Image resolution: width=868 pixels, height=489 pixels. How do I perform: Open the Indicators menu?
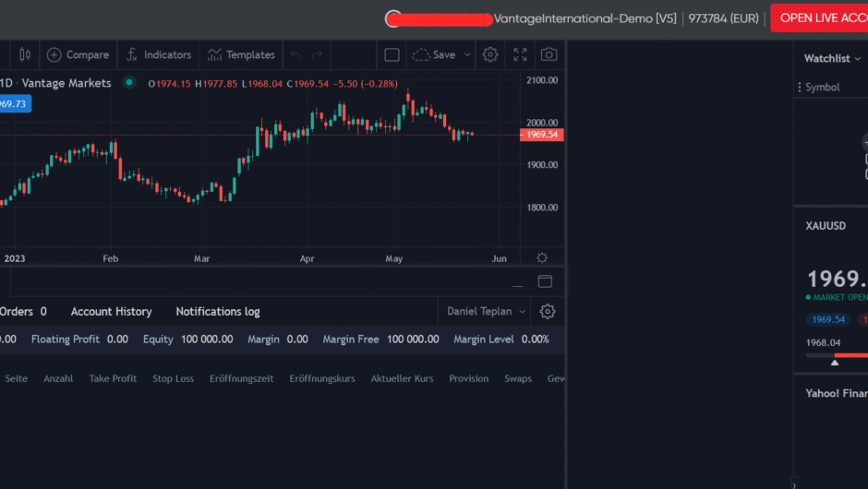click(159, 54)
